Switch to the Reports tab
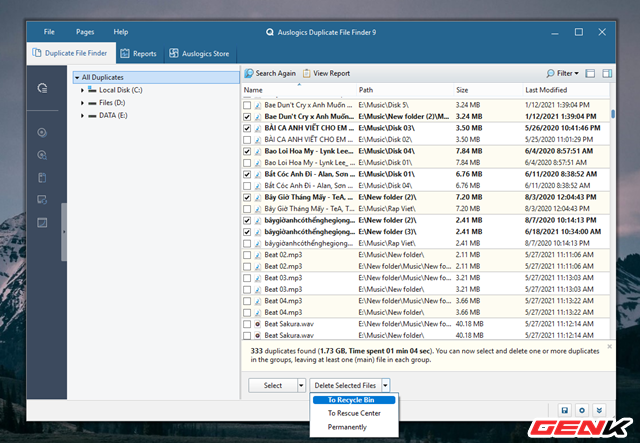640x443 pixels. click(x=139, y=53)
